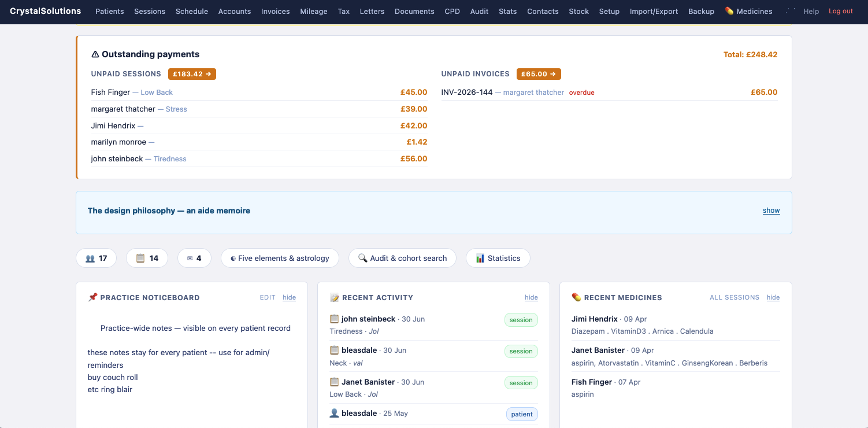This screenshot has height=428, width=868.
Task: Open the sessions clipboard chip showing 14
Action: click(x=147, y=258)
